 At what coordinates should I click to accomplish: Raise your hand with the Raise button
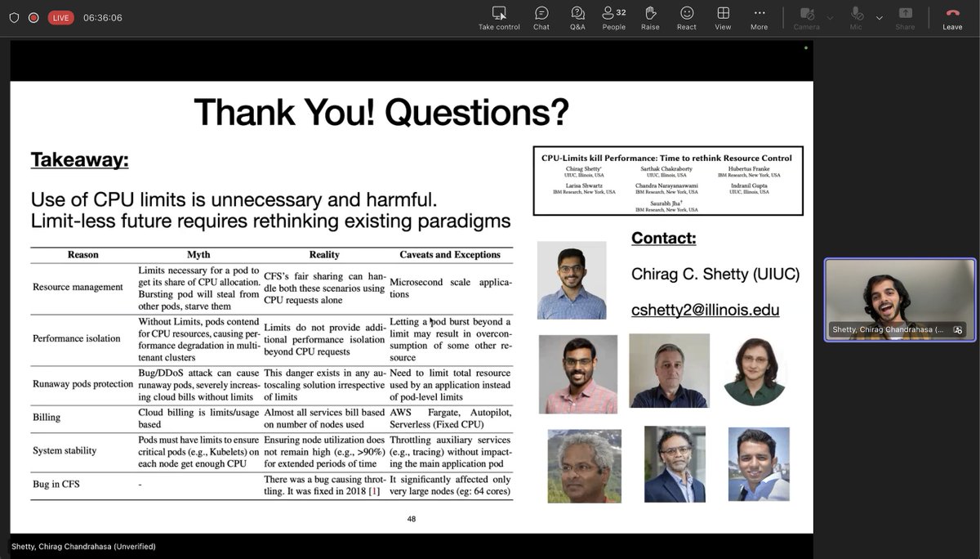coord(650,18)
